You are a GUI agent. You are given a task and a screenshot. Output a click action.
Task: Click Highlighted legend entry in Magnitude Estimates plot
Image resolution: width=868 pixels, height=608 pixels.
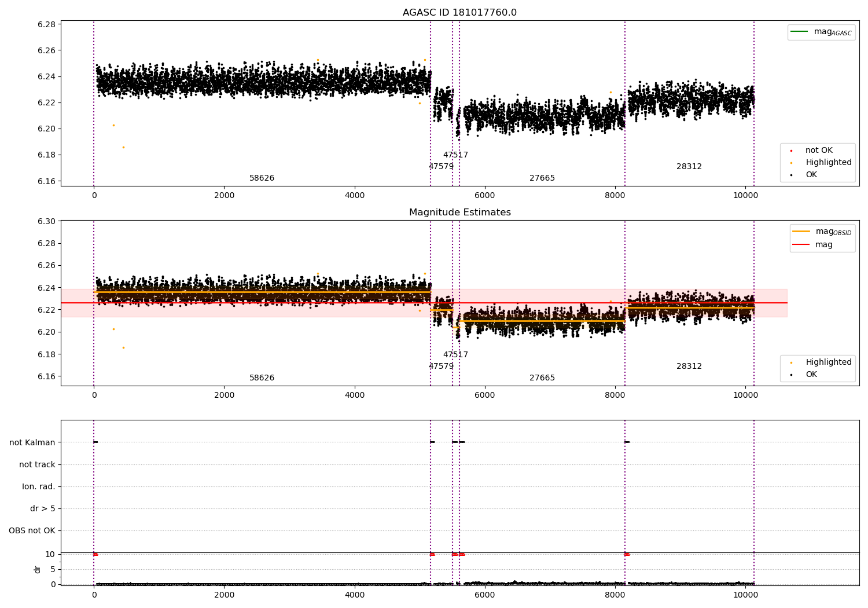coord(821,362)
